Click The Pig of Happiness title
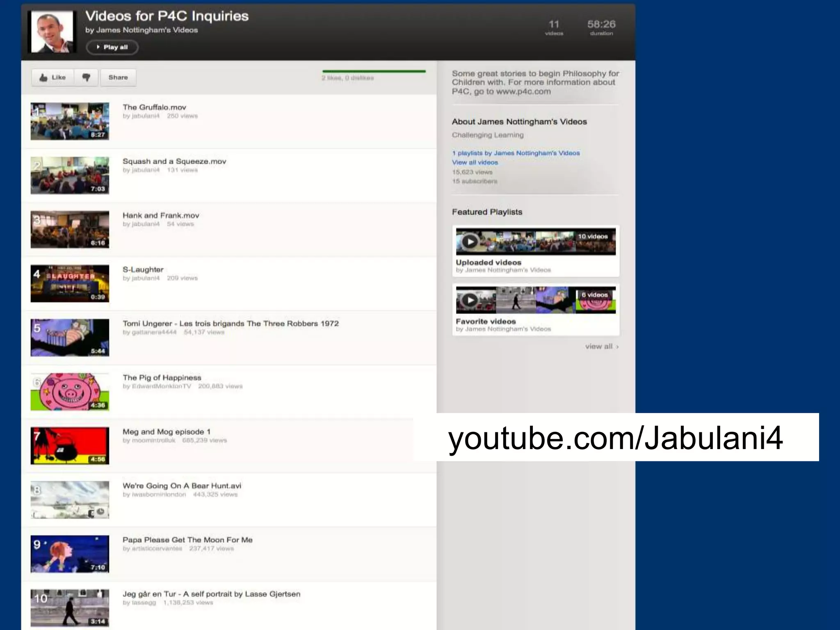Viewport: 840px width, 630px height. tap(162, 378)
